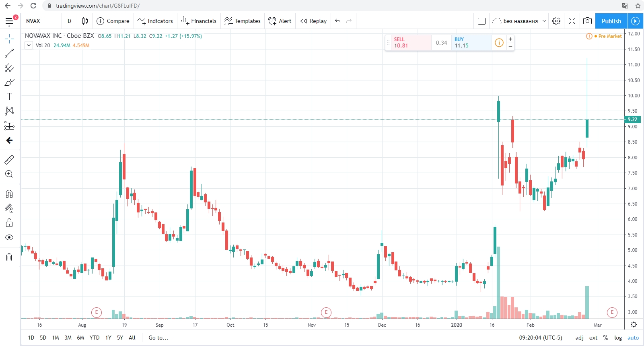The width and height of the screenshot is (644, 346).
Task: Select the long position prediction tool
Action: click(9, 126)
